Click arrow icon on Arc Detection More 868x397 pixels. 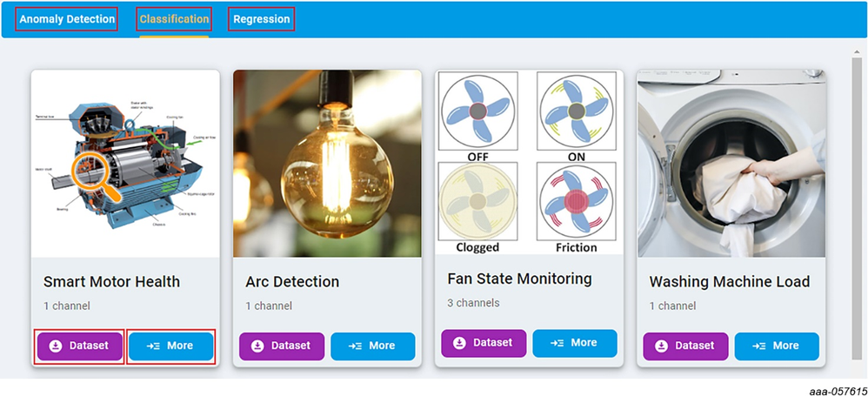pos(355,346)
